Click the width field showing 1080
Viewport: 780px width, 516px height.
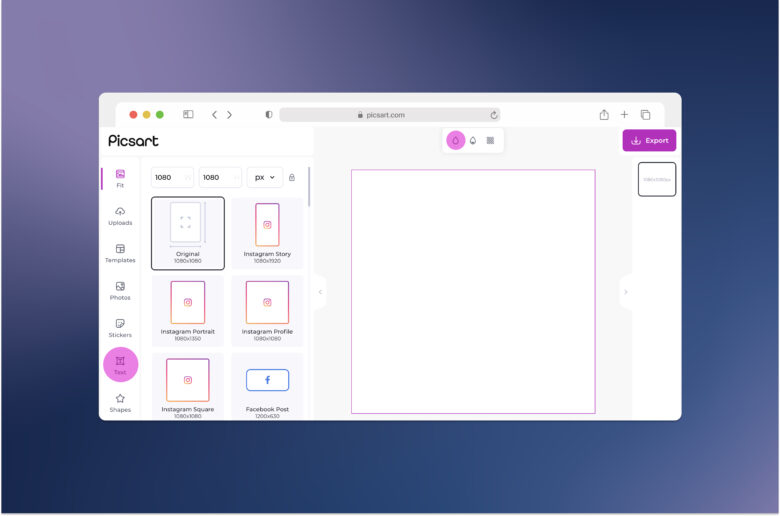172,177
